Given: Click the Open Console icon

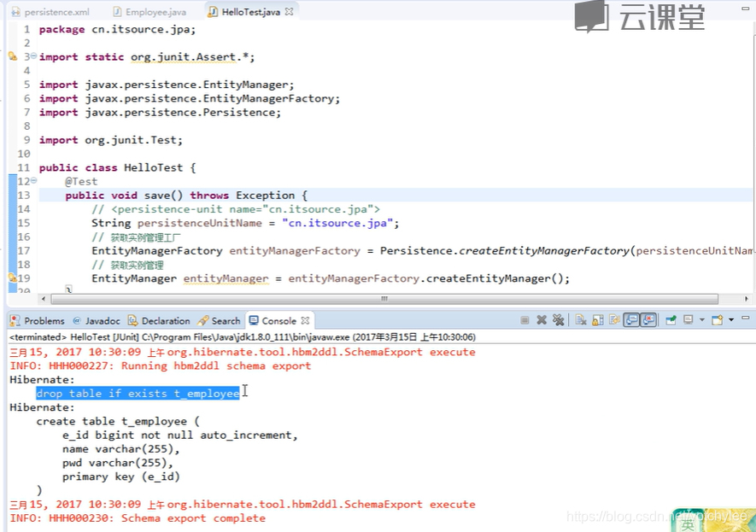Looking at the screenshot, I should click(x=718, y=320).
